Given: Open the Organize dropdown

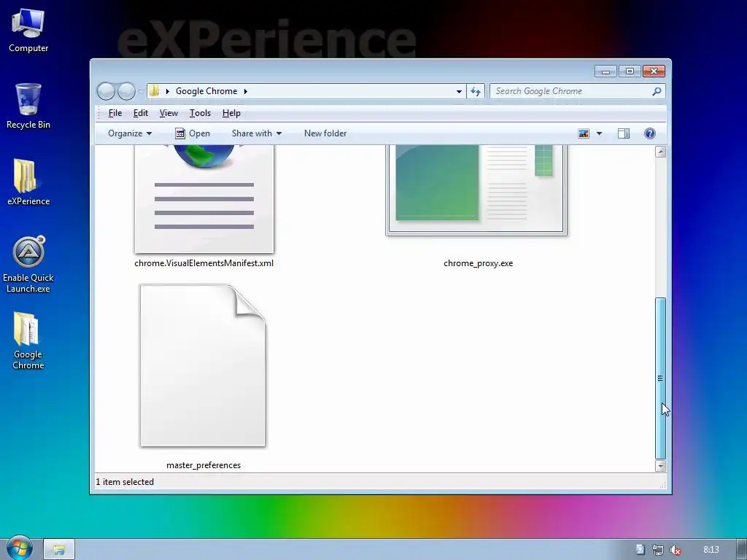Looking at the screenshot, I should coord(130,133).
